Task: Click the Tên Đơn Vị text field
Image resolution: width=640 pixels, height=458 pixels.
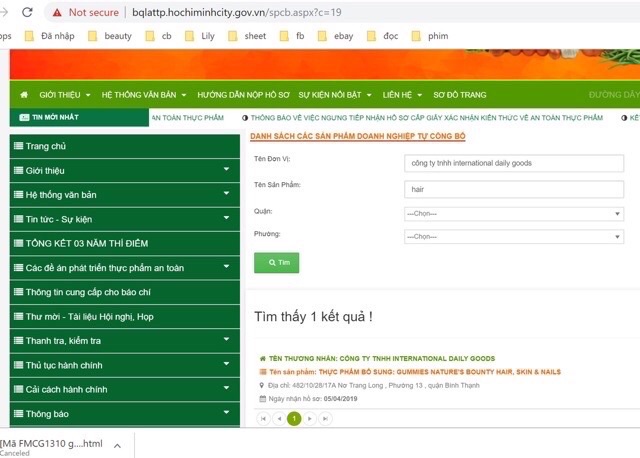Action: coord(513,163)
